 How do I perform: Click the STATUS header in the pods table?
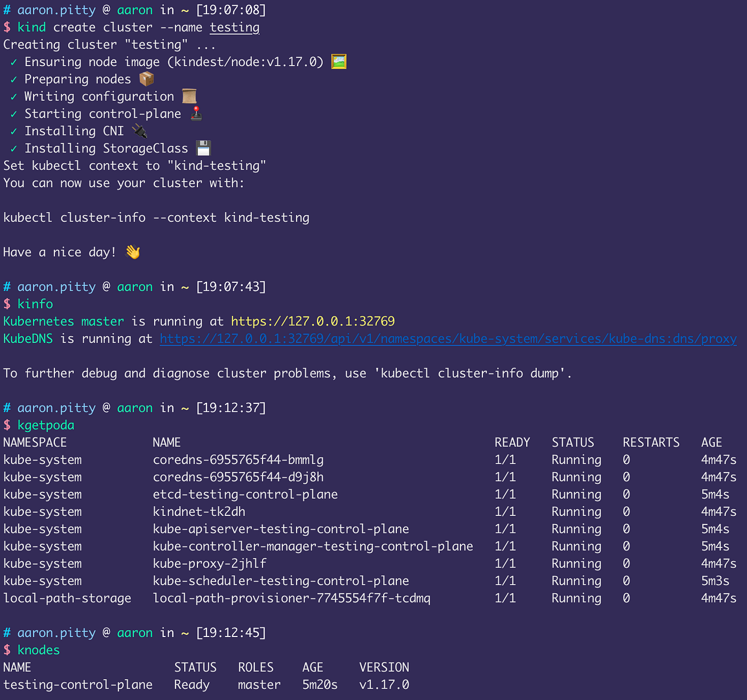(573, 442)
